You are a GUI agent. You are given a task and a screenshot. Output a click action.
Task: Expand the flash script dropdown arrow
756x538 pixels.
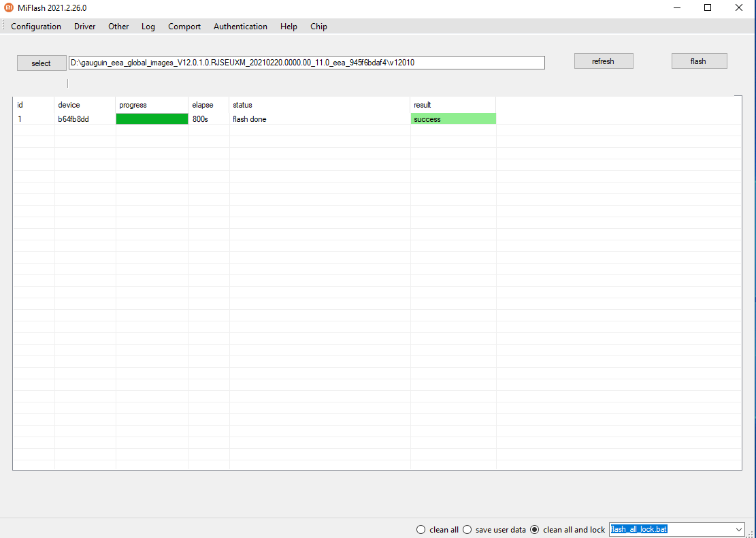pyautogui.click(x=738, y=530)
